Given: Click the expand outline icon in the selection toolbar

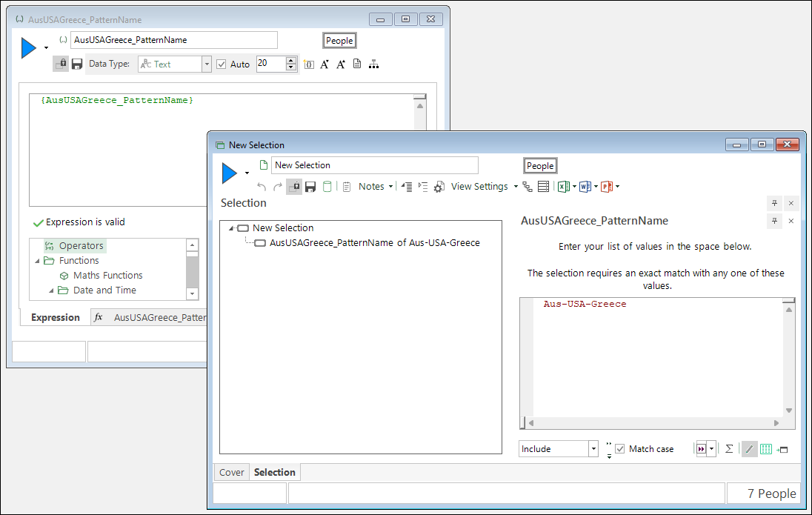Looking at the screenshot, I should 423,187.
